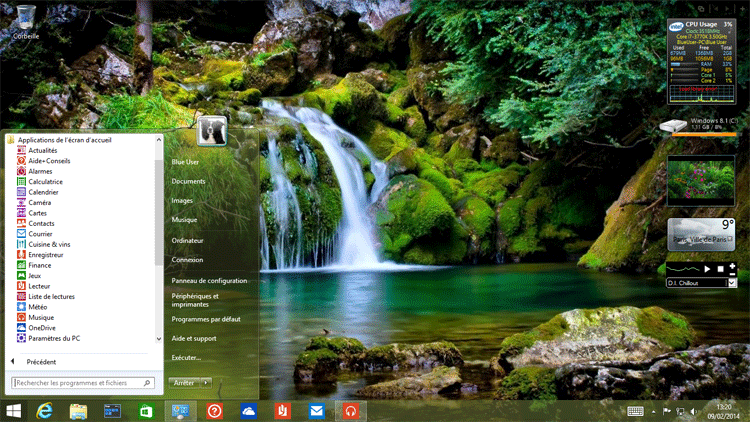Select Documents in the Start menu

tap(188, 181)
